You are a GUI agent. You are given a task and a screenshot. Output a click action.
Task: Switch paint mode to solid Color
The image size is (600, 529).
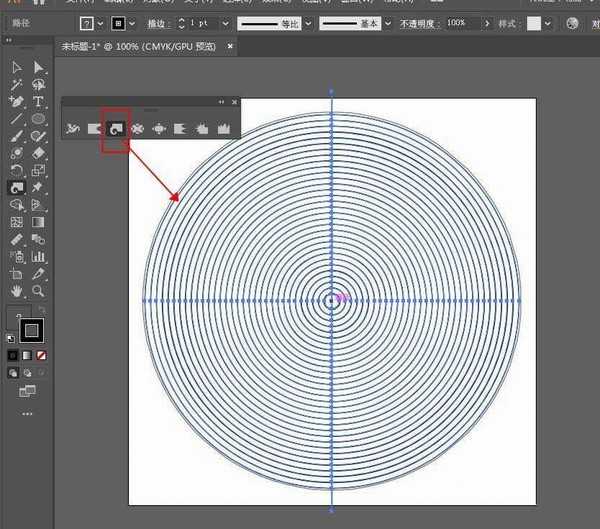pyautogui.click(x=13, y=355)
